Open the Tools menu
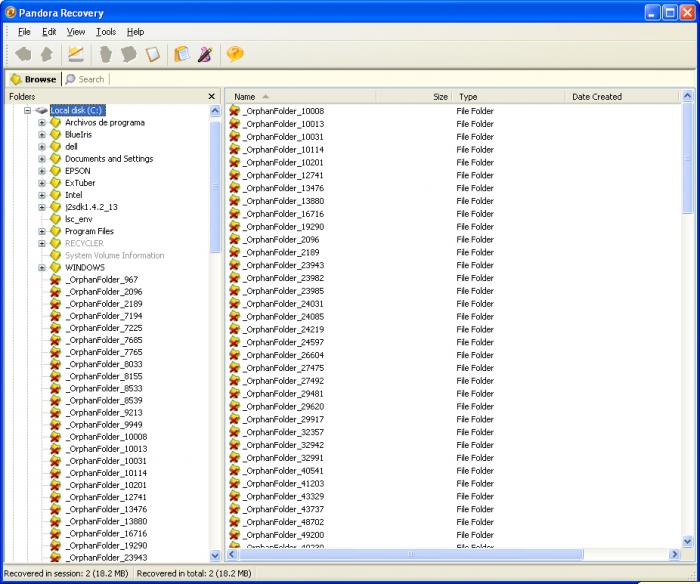The image size is (700, 584). (x=106, y=32)
